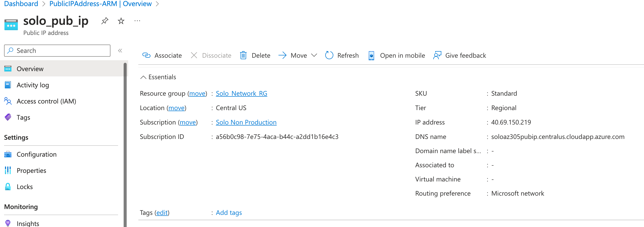Mark solo_pub_ip as favorite with star
644x227 pixels.
point(121,21)
